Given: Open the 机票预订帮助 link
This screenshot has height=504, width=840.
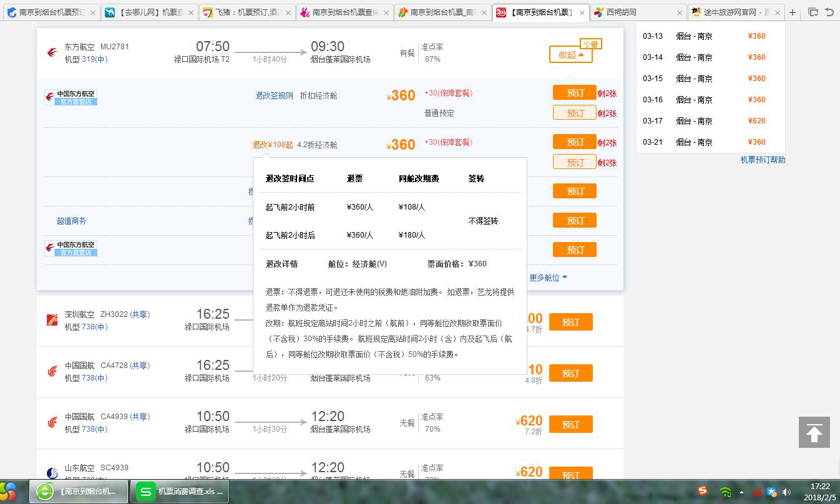Looking at the screenshot, I should [763, 160].
